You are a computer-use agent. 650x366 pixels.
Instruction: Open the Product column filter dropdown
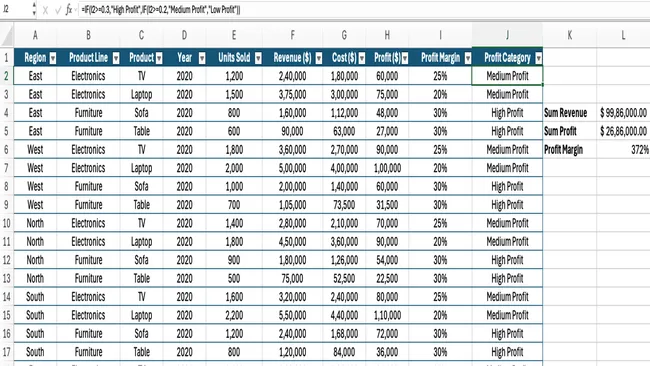[159, 58]
